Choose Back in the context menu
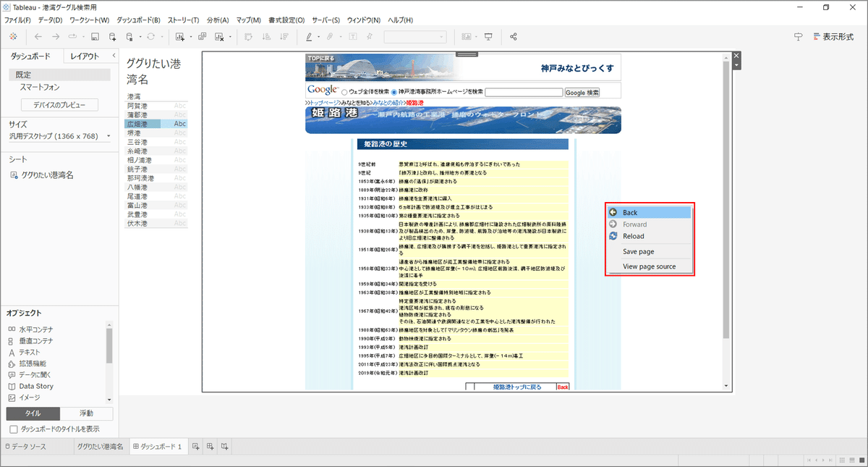Viewport: 868px width, 467px height. (649, 213)
